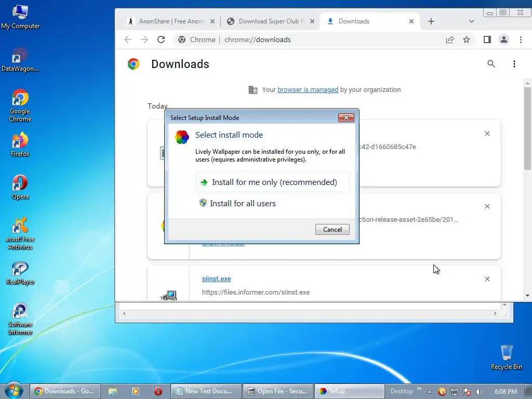
Task: Open Chrome tab search dropdown arrow
Action: coord(472,21)
